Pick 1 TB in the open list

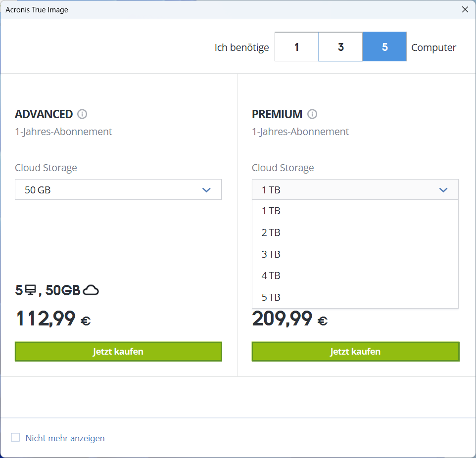tap(271, 211)
